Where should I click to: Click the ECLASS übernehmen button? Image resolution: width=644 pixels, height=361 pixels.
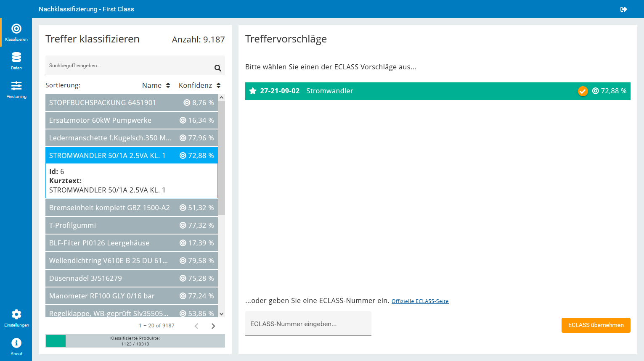click(x=596, y=325)
